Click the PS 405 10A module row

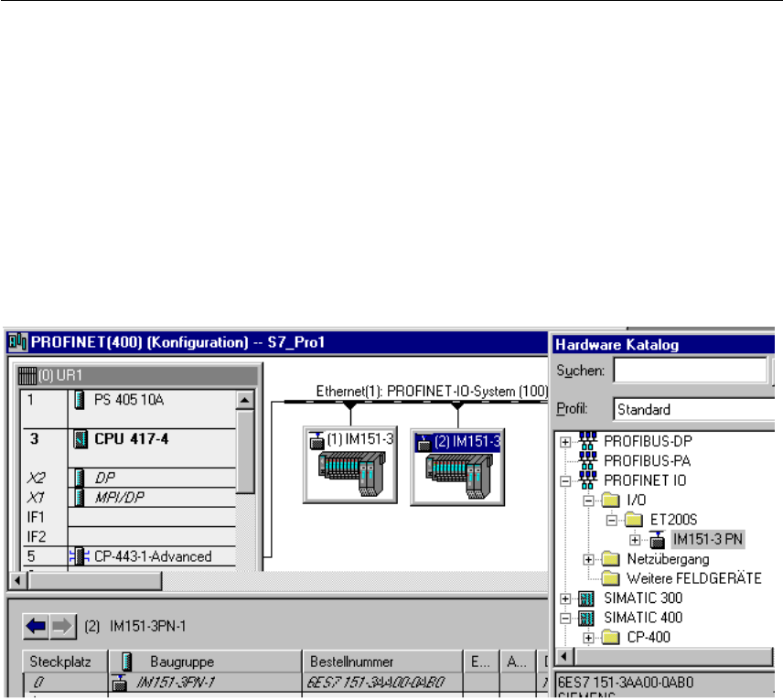point(126,399)
